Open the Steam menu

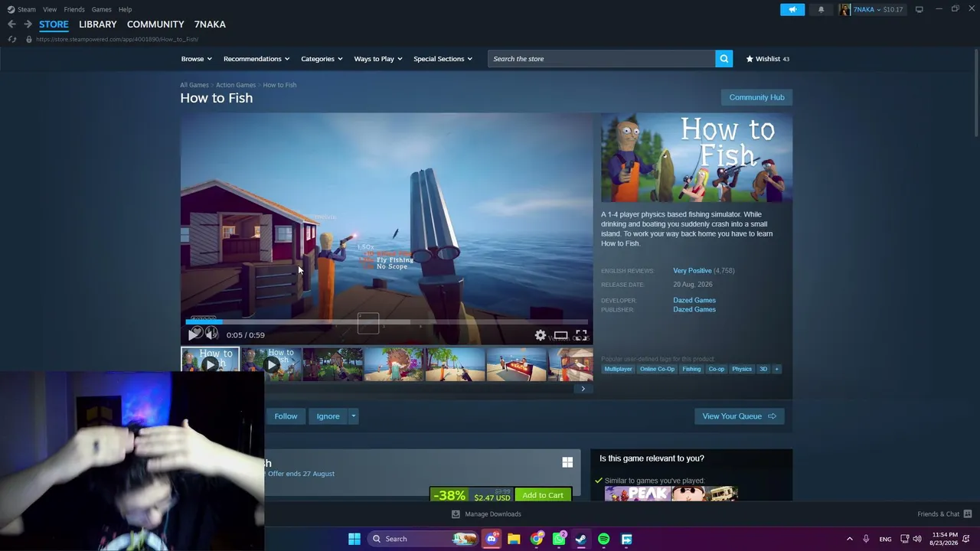(x=27, y=9)
